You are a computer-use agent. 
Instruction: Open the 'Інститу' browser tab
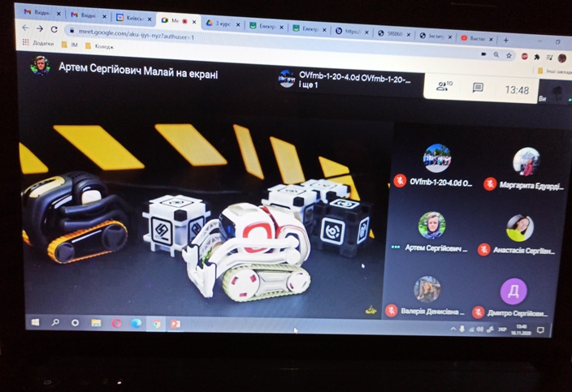[x=435, y=36]
